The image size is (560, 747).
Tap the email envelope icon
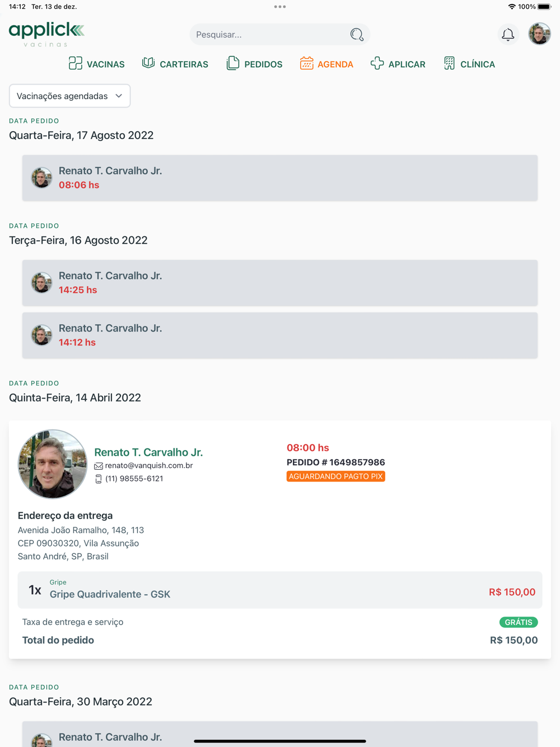(99, 466)
